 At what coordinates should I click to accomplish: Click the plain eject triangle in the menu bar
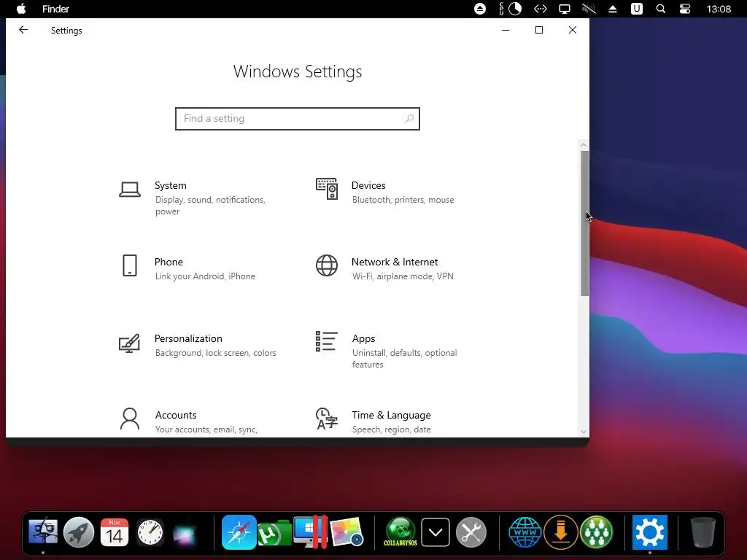tap(613, 9)
